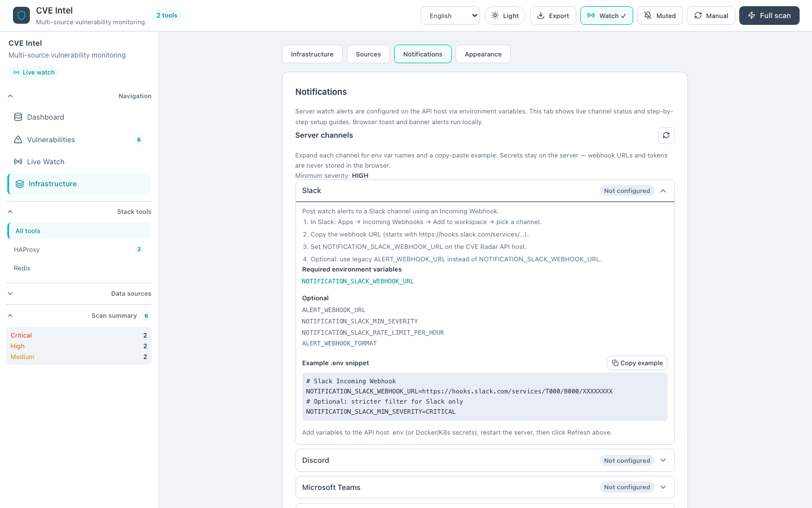Click NOTIFICATION_SLACK_WEBHOOK_URL required variable
Image resolution: width=812 pixels, height=508 pixels.
tap(358, 281)
